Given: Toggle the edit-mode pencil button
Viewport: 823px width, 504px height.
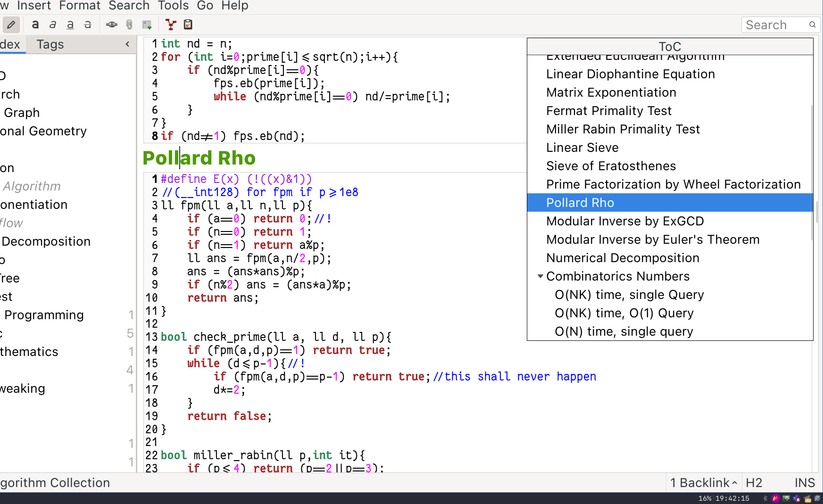Looking at the screenshot, I should point(11,25).
